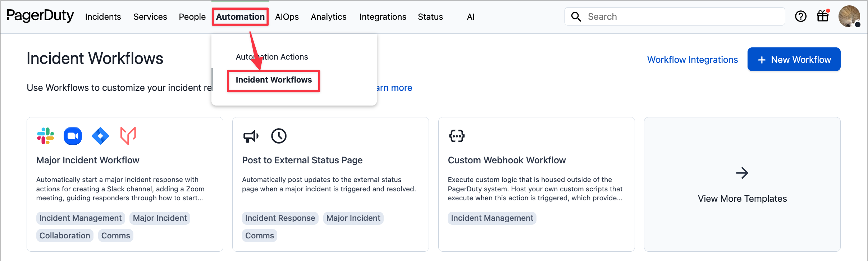The width and height of the screenshot is (868, 261).
Task: Click the PagerDuty logo
Action: 40,16
